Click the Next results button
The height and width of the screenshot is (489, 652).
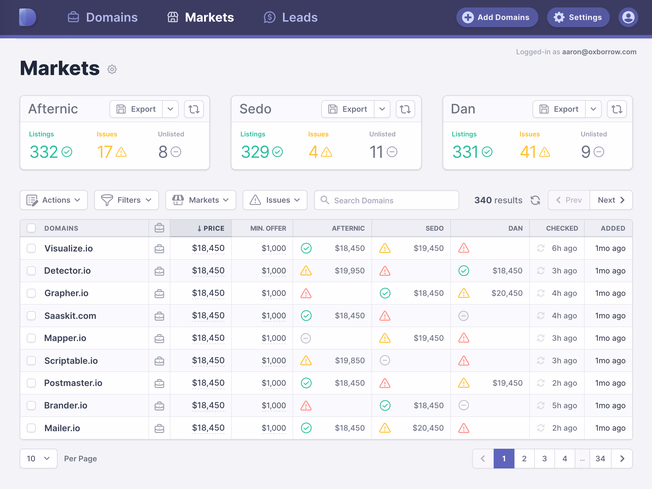click(611, 200)
